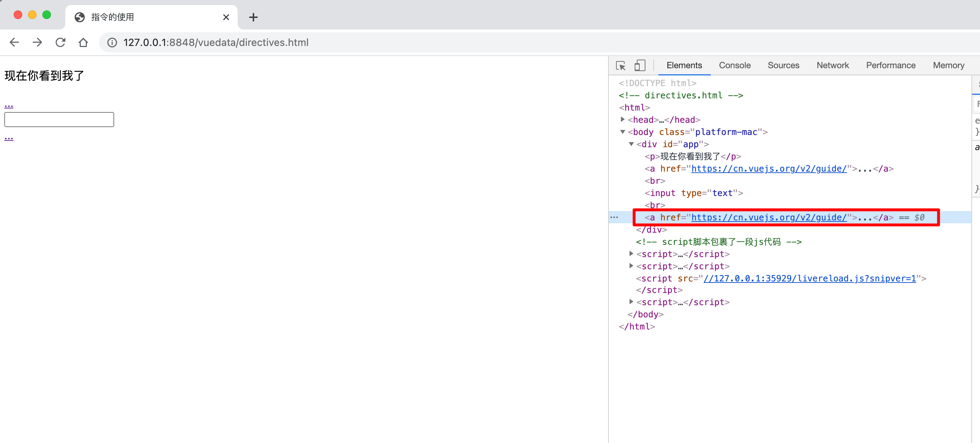Select the closing body tag line
The height and width of the screenshot is (443, 980).
[x=645, y=314]
